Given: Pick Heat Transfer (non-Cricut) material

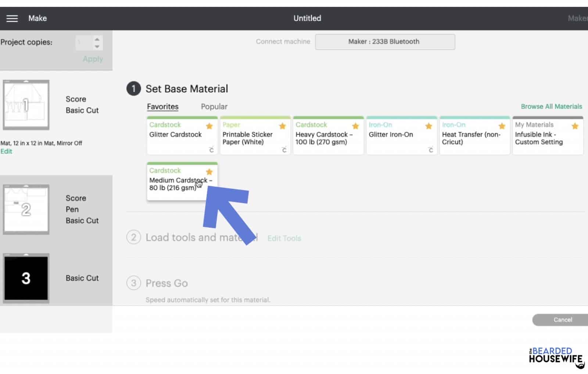Looking at the screenshot, I should point(474,136).
